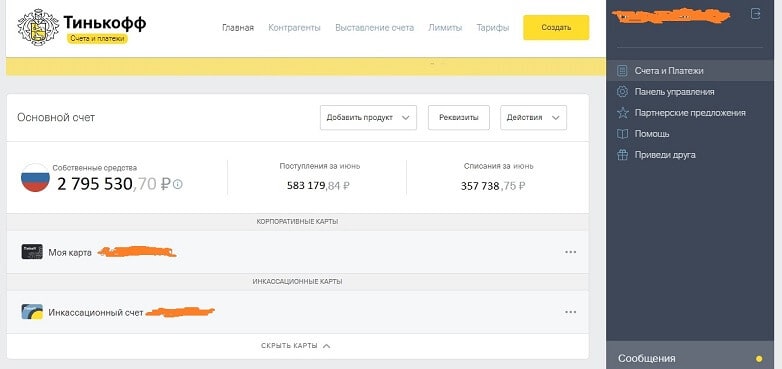The image size is (782, 369).
Task: Open three-dot menu for Инкассационный счет
Action: (571, 312)
